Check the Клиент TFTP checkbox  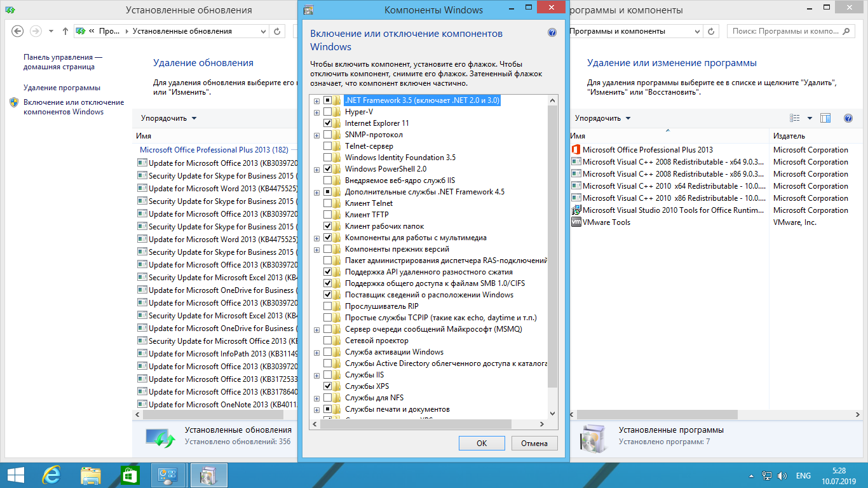327,215
